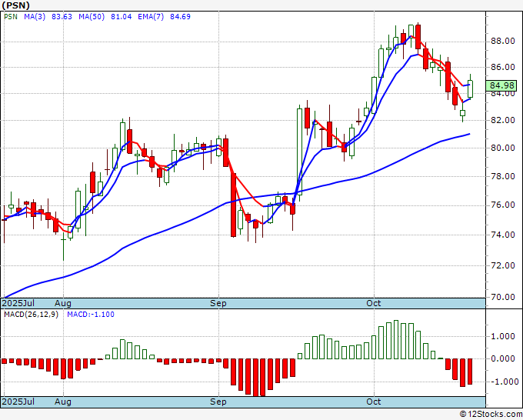Click Sep on the price chart axis
The width and height of the screenshot is (523, 420).
218,303
